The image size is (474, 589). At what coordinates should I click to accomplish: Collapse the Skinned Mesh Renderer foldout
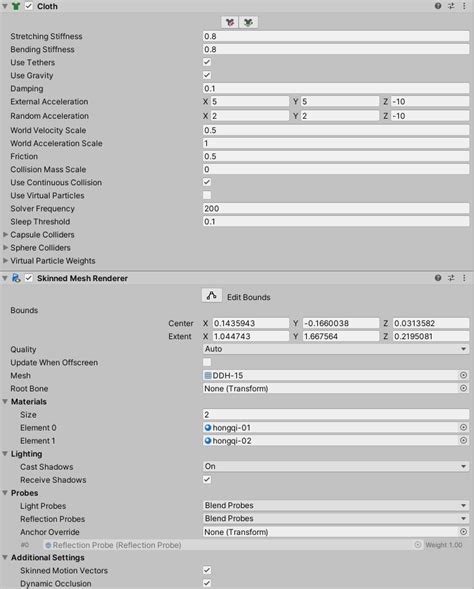coord(5,278)
